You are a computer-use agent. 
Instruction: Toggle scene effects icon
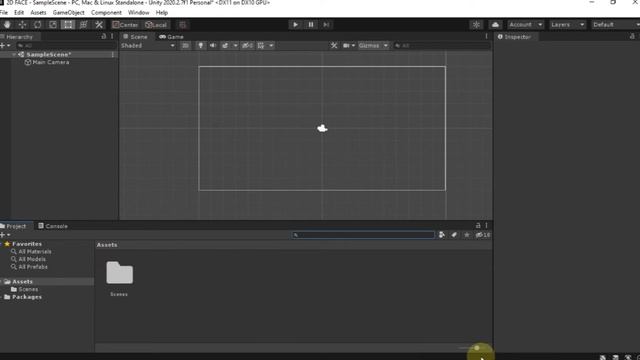pos(225,46)
